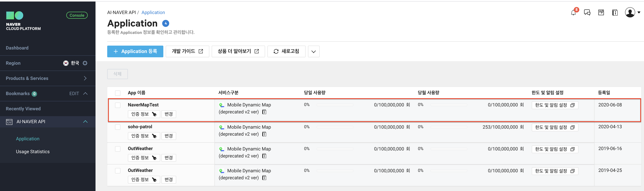Image resolution: width=644 pixels, height=191 pixels.
Task: Collapse the Bookmarks section chevron
Action: [x=85, y=94]
